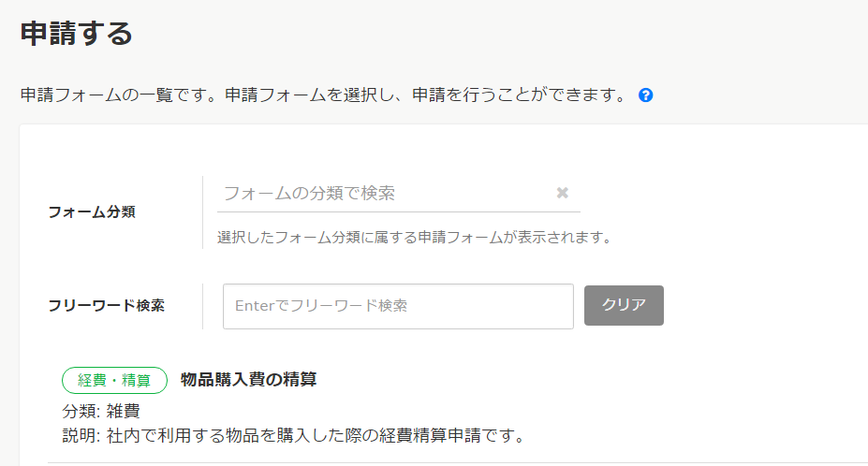The width and height of the screenshot is (868, 466).
Task: Click the 申請する page heading
Action: pyautogui.click(x=77, y=34)
